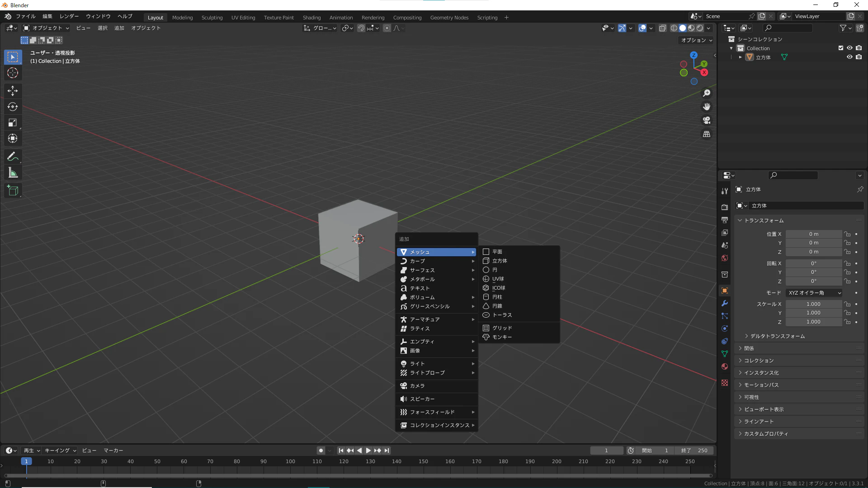The width and height of the screenshot is (868, 488).
Task: Activate the Move tool
Action: coord(13,91)
